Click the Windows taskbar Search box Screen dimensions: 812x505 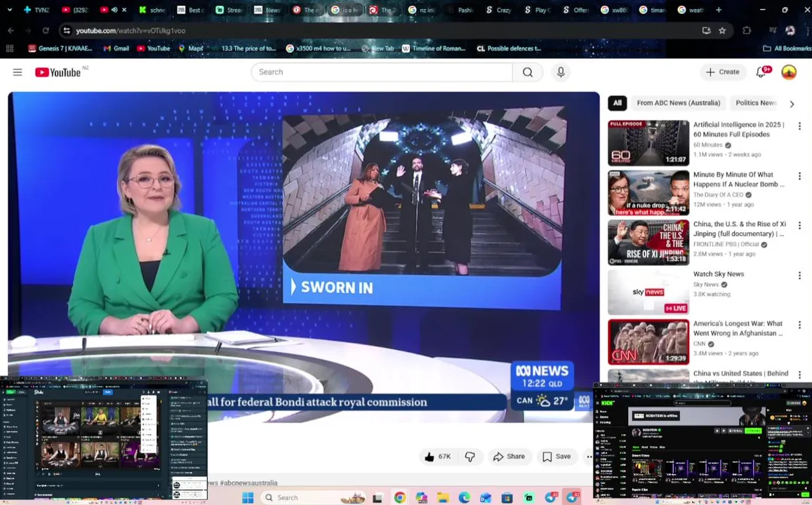pyautogui.click(x=313, y=498)
